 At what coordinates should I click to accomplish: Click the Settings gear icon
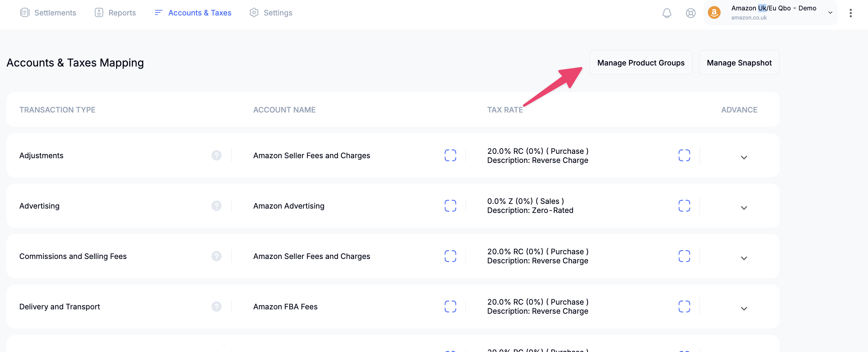pyautogui.click(x=254, y=12)
